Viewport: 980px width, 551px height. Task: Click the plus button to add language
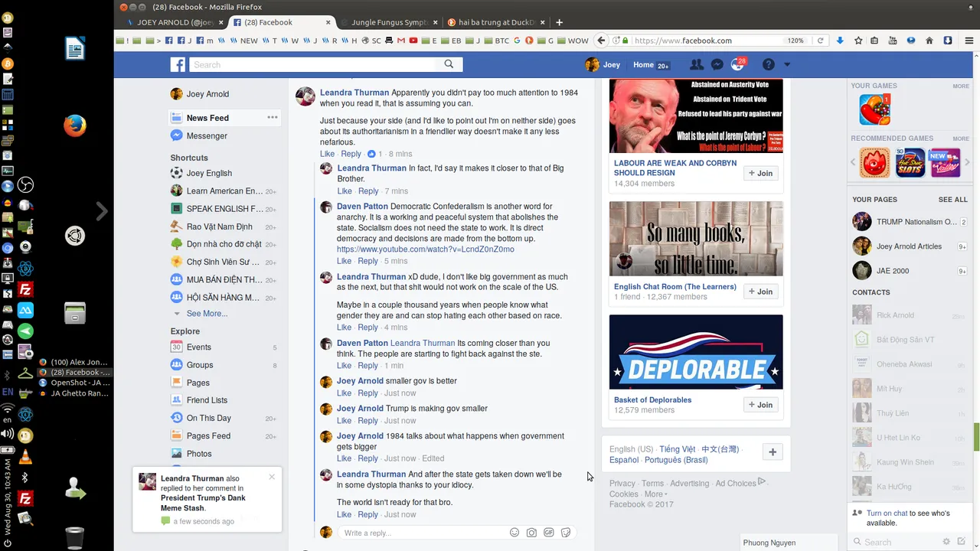(x=773, y=452)
